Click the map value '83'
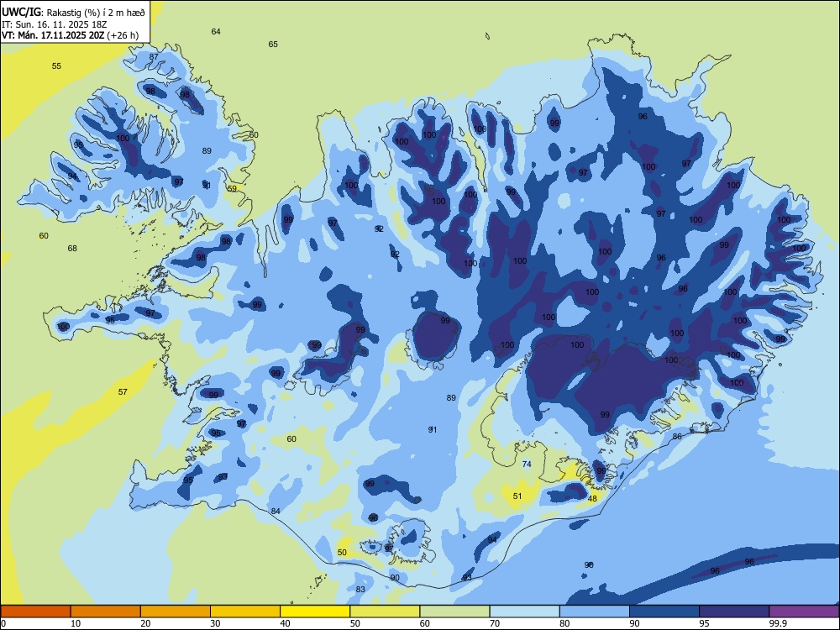 (x=360, y=590)
